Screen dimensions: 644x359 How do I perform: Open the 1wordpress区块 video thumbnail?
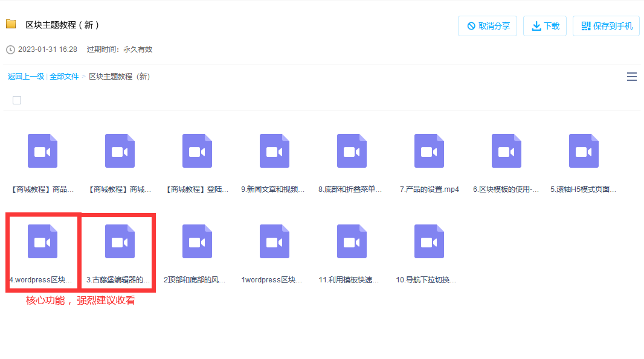274,241
